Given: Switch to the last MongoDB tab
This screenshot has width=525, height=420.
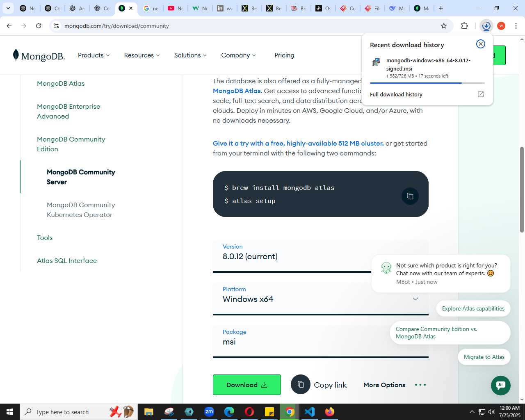Looking at the screenshot, I should [421, 8].
